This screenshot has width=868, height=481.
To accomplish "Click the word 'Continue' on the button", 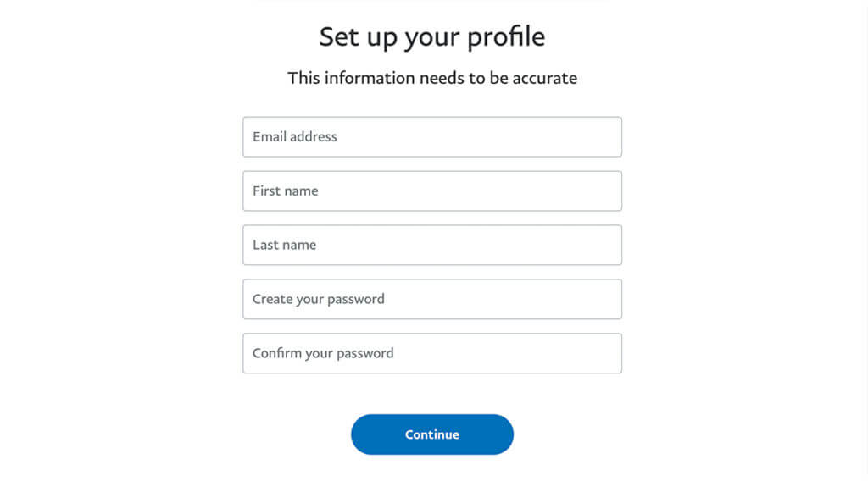I will coord(431,434).
